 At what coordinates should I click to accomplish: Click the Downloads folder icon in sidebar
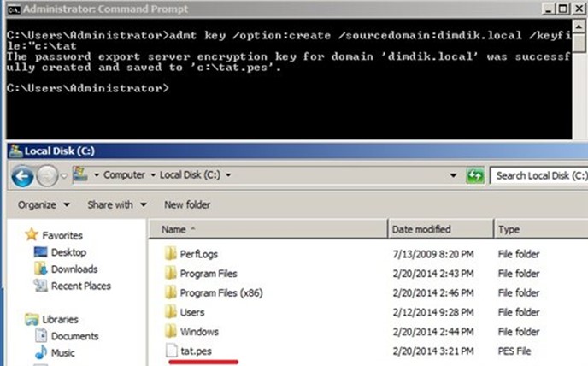(40, 269)
